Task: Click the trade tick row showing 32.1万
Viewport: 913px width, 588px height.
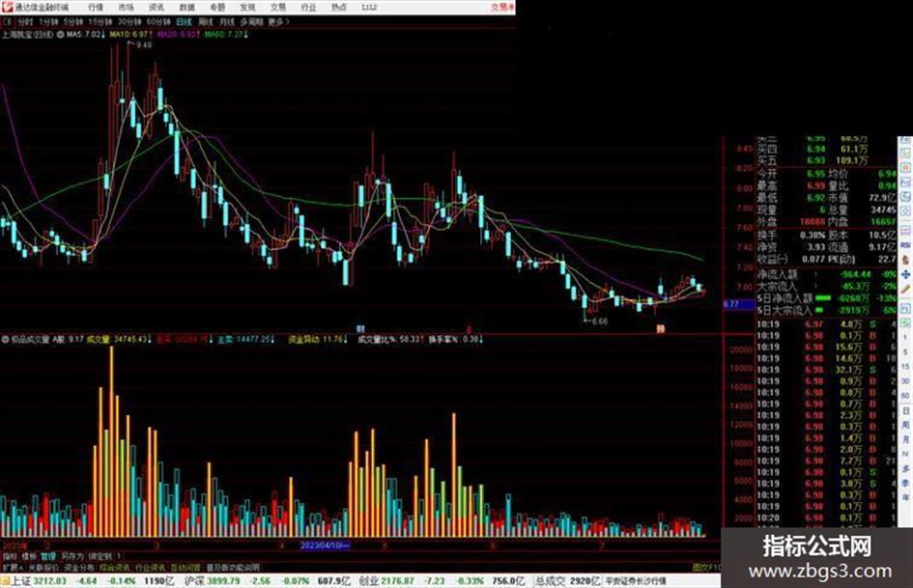Action: point(826,370)
